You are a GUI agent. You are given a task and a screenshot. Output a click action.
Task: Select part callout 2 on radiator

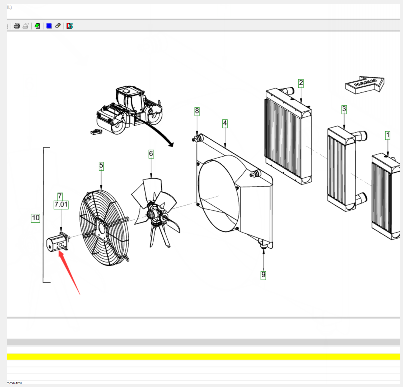[301, 83]
